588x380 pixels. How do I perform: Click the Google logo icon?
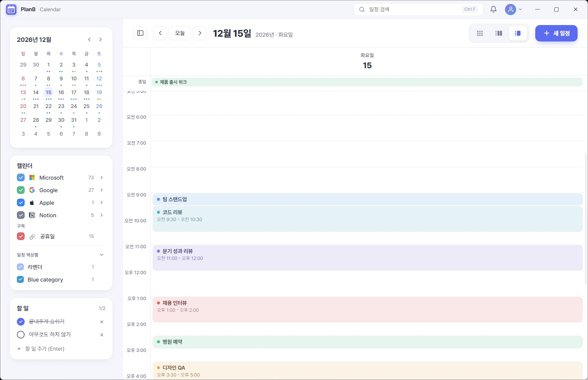pyautogui.click(x=32, y=190)
